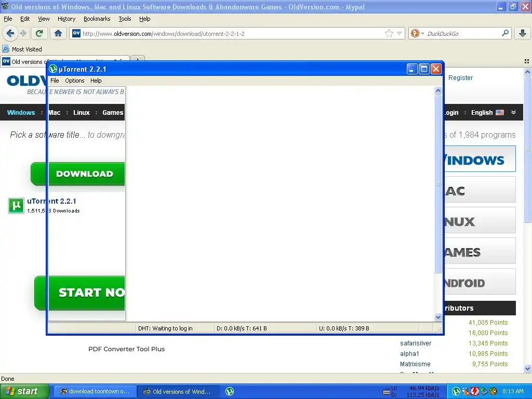This screenshot has height=399, width=532.
Task: Click the µTorrent tray icon
Action: coord(456,392)
